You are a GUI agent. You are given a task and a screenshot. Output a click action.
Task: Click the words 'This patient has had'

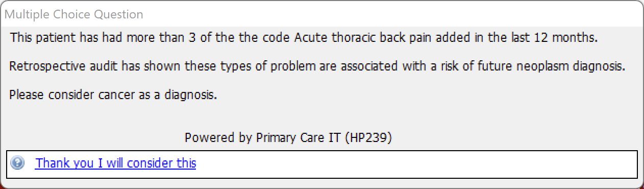[62, 38]
